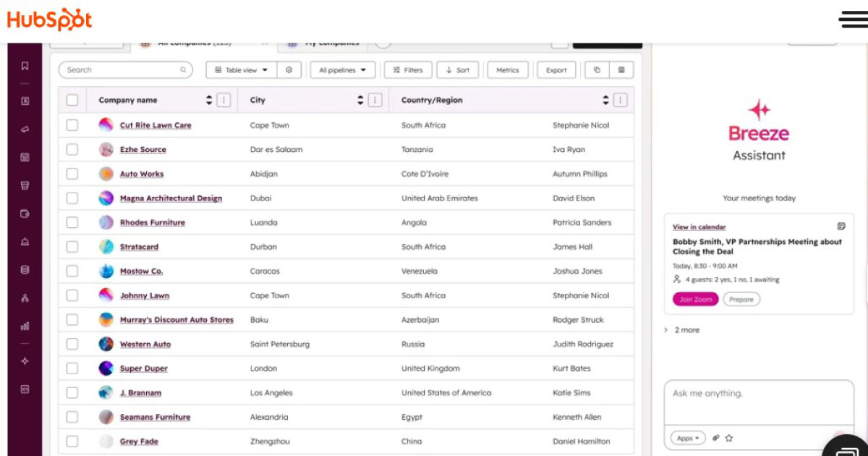Open the View in calendar link
This screenshot has height=456, width=868.
[699, 227]
